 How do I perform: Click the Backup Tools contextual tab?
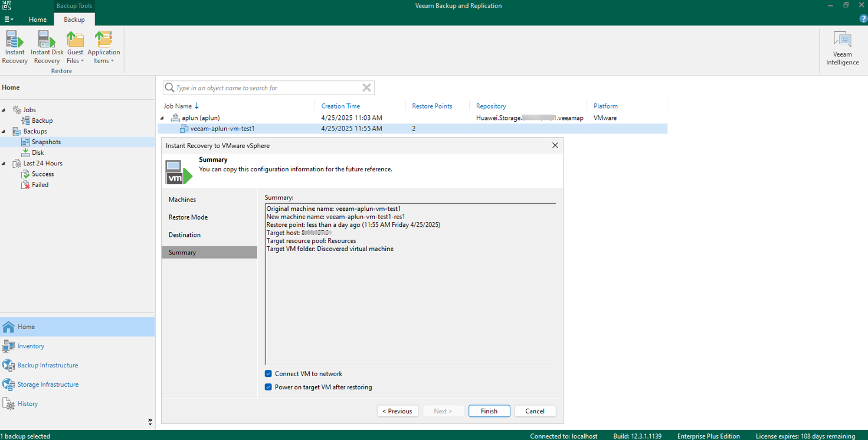tap(74, 6)
